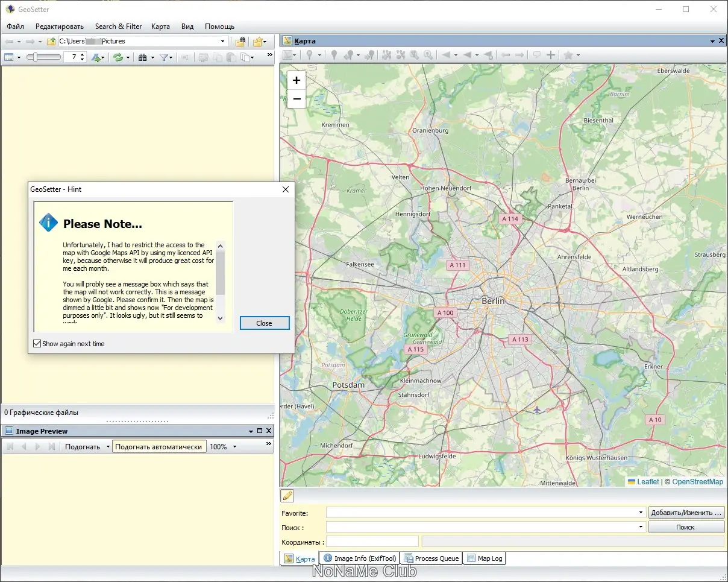Screen dimensions: 728x582
Task: Open the favorites folder star icon
Action: (x=258, y=42)
